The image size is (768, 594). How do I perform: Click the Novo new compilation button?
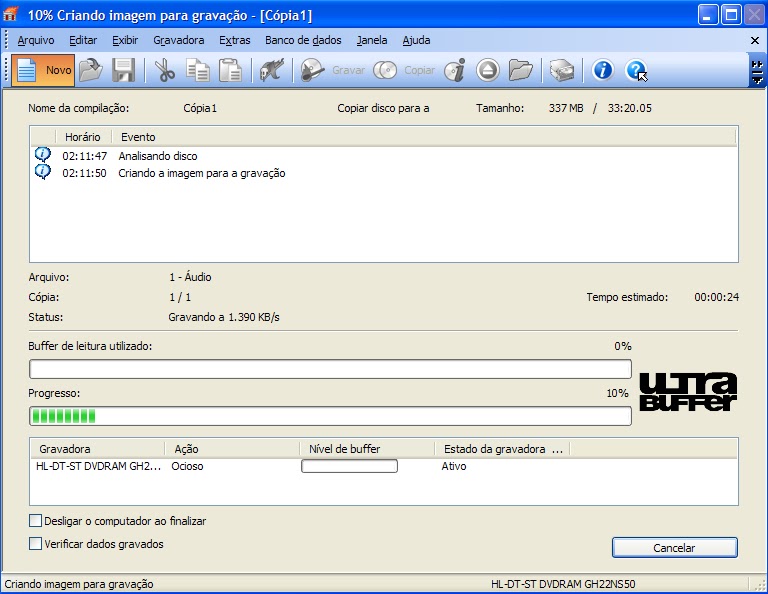tap(43, 71)
